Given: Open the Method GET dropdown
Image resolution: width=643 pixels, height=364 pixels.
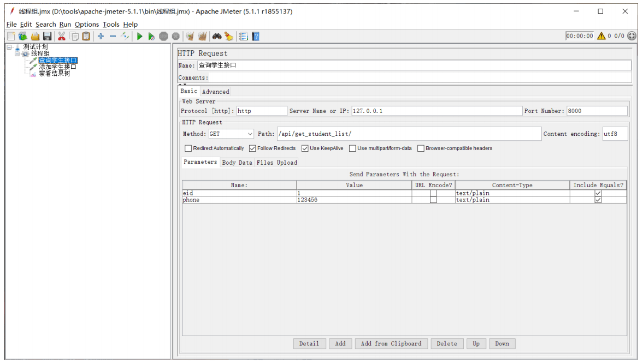Looking at the screenshot, I should [x=231, y=134].
